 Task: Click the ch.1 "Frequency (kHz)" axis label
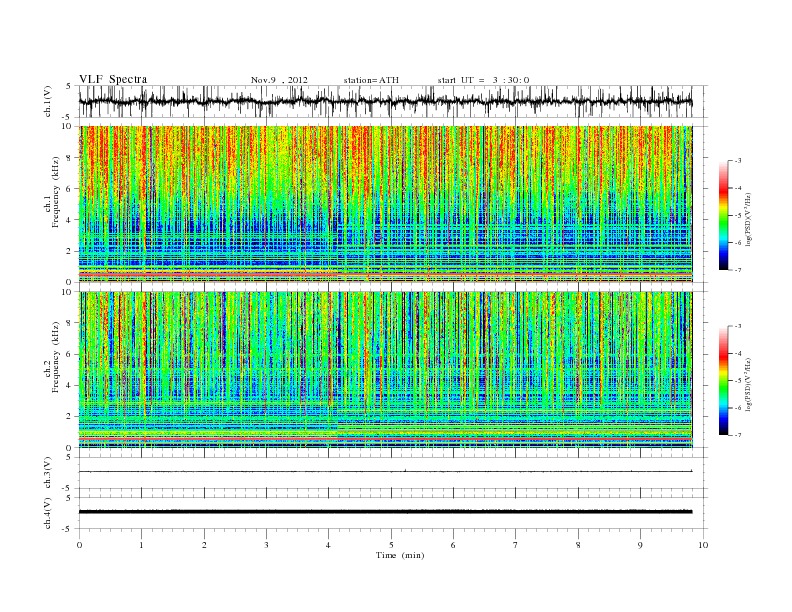point(56,192)
